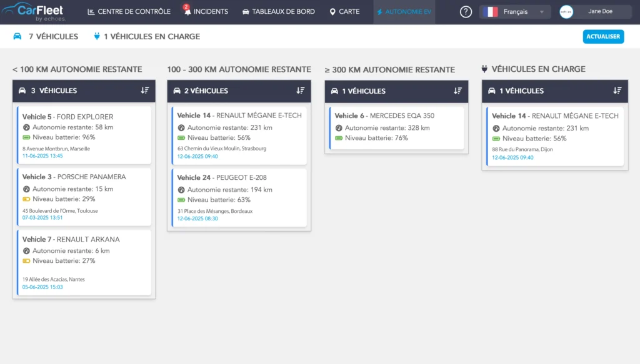
Task: Select the Vehicle 6 Mercedes EQA 350 card
Action: click(x=397, y=127)
